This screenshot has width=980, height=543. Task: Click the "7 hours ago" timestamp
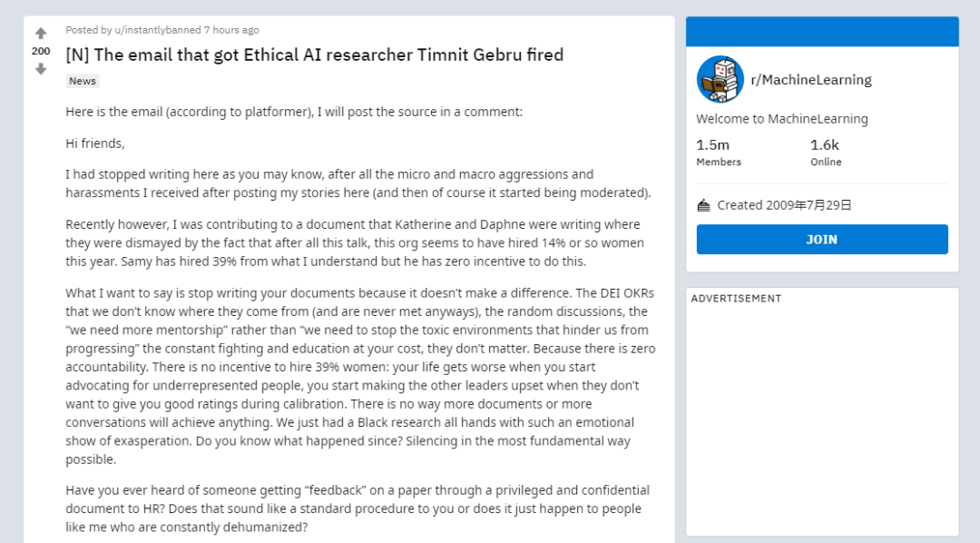[x=231, y=30]
